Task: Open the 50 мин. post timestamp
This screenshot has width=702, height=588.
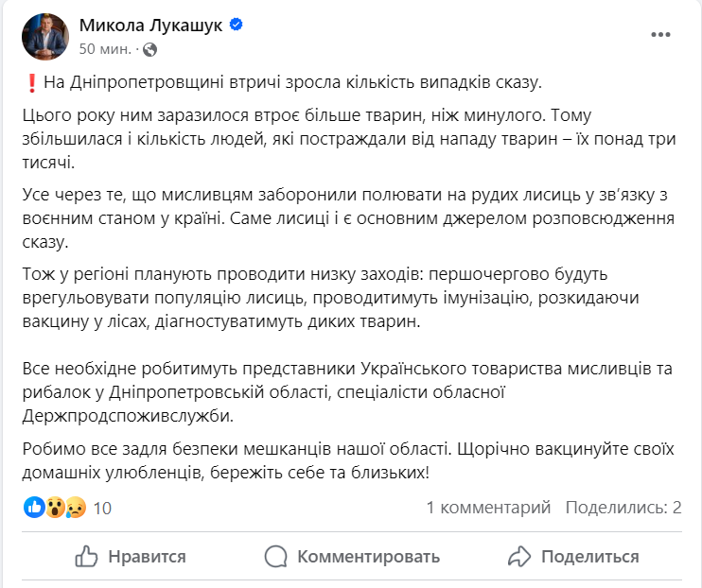Action: point(106,49)
